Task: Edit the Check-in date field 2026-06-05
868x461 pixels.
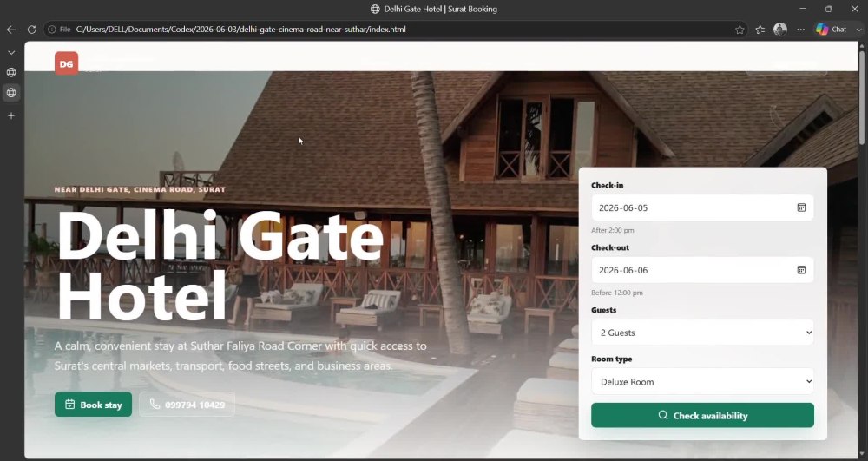Action: [702, 207]
